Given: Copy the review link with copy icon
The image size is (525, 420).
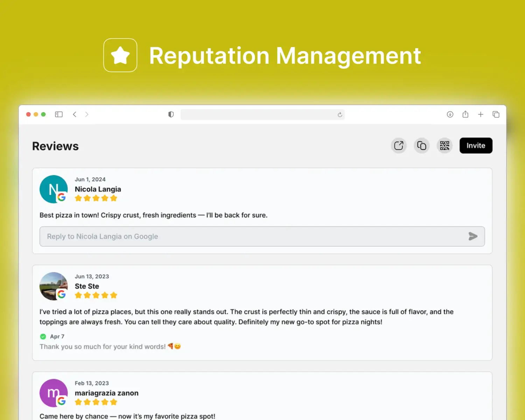Looking at the screenshot, I should click(421, 146).
